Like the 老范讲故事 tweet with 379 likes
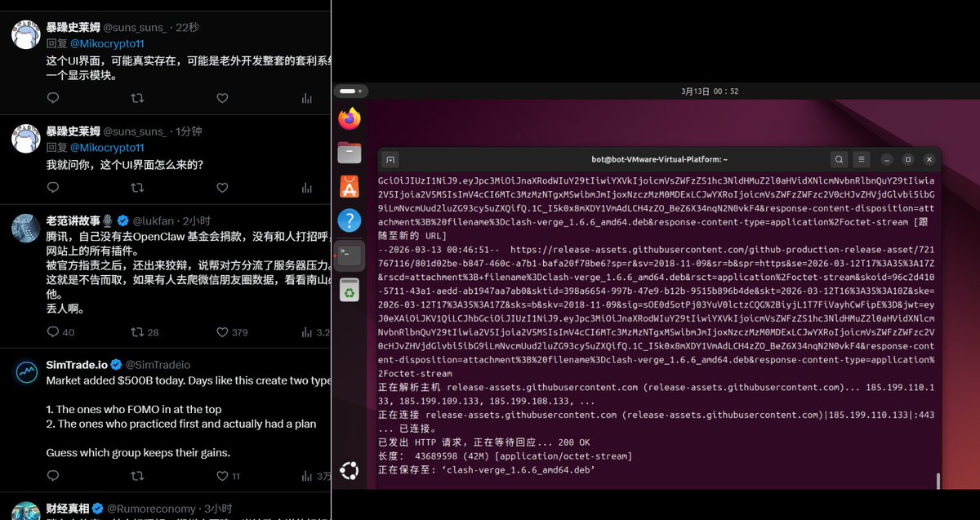 232,332
